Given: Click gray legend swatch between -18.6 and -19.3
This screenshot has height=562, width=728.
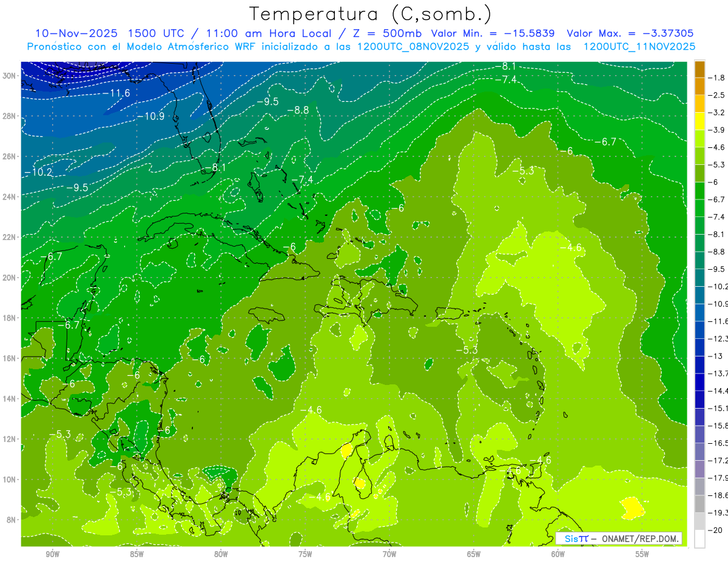Looking at the screenshot, I should coord(699,503).
